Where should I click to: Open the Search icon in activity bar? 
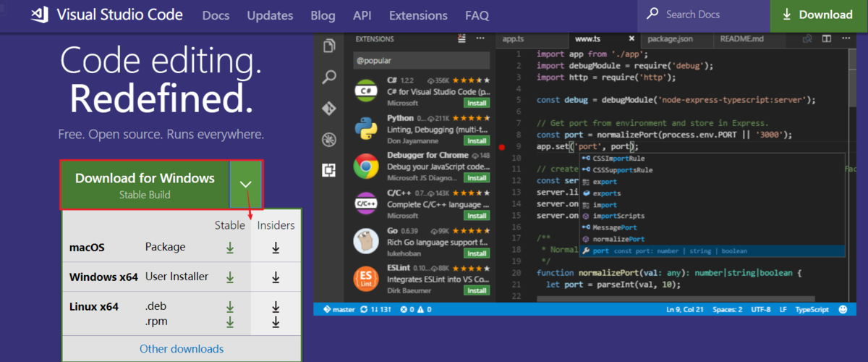[330, 77]
